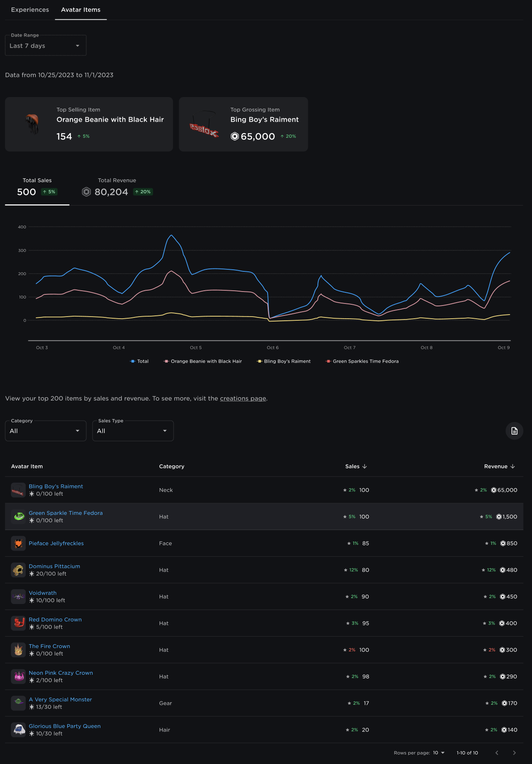Image resolution: width=532 pixels, height=764 pixels.
Task: Click the Orange Beanie top selling image
Action: [x=32, y=124]
